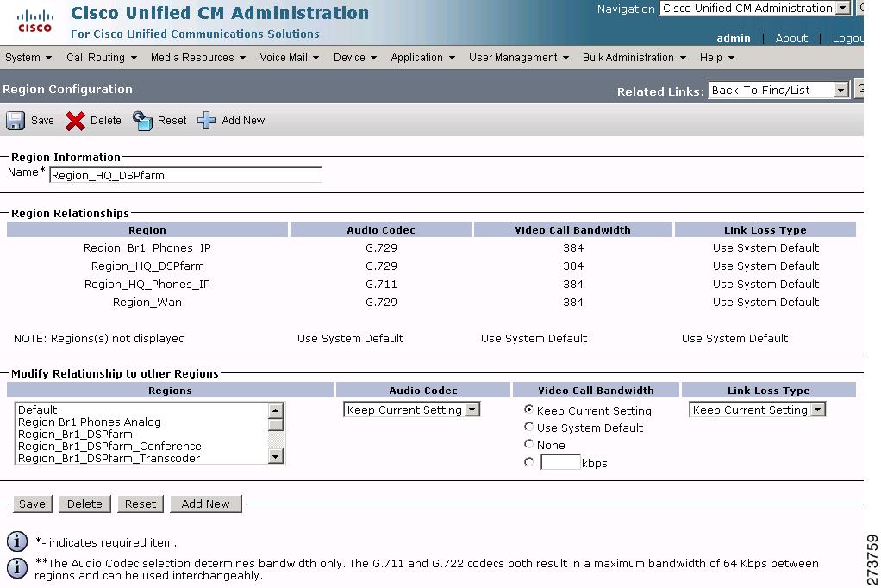Click the Region column header in relationships

147,229
